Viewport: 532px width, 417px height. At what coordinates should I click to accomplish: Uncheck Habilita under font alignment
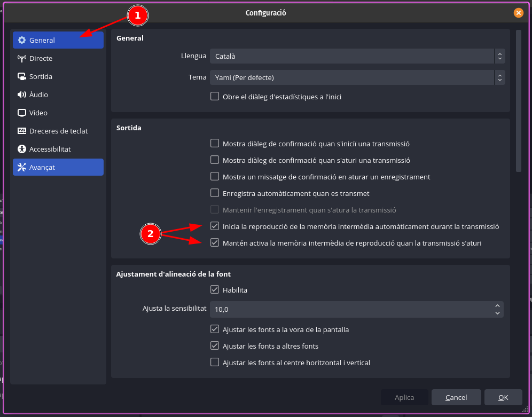[x=215, y=290]
